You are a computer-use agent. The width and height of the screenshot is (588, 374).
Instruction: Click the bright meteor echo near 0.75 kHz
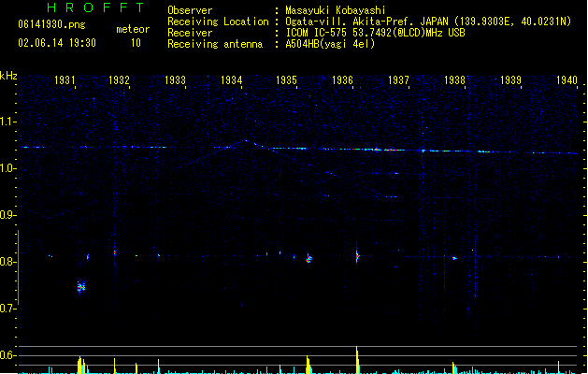pos(81,287)
